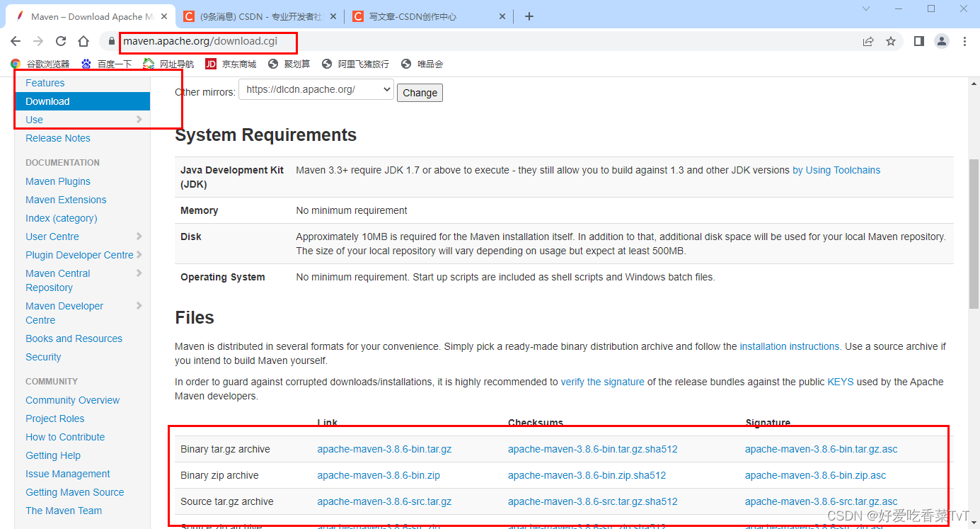Open the tab search chevron in title bar

coord(866,8)
